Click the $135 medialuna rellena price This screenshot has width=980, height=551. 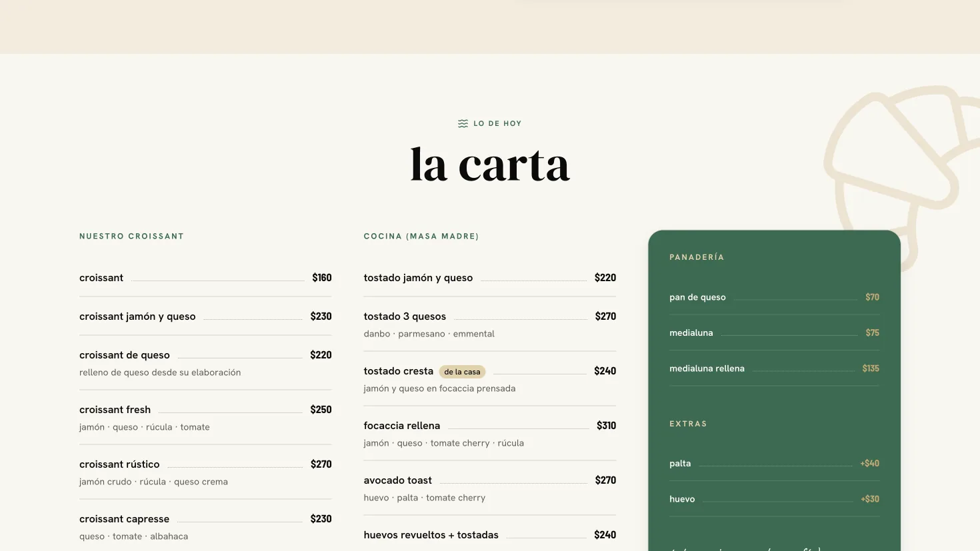click(871, 368)
